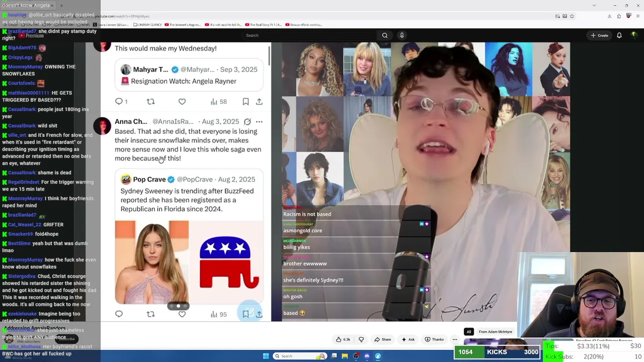
Task: Click the Sydney Sweeney photo in tweet
Action: point(151,262)
